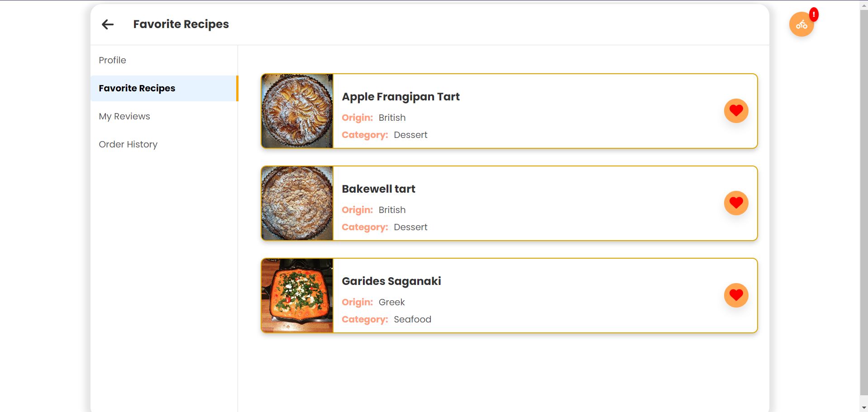The height and width of the screenshot is (412, 868).
Task: Click the red alert badge on bike icon
Action: pos(813,14)
